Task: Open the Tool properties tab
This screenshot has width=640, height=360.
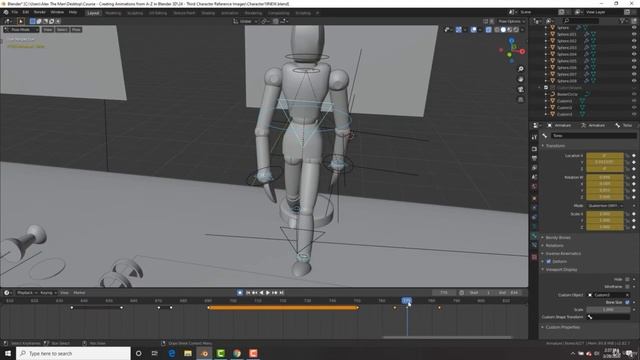Action: point(534,137)
